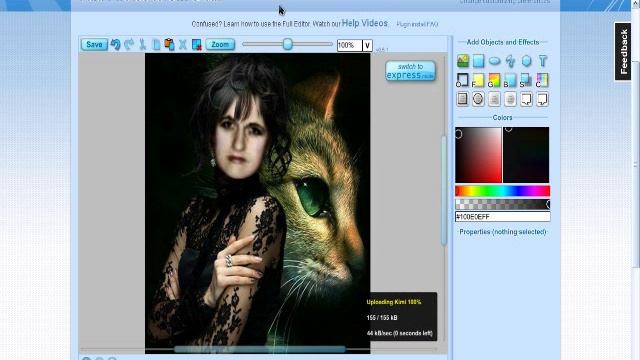Viewport: 640px width, 360px height.
Task: Click the Cut scissors icon
Action: click(142, 44)
